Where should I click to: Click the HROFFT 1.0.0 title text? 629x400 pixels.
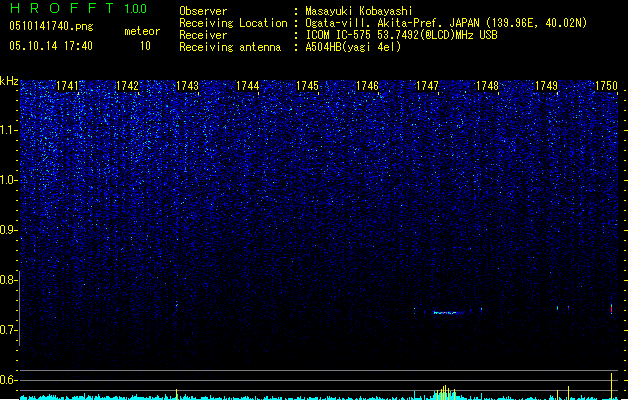pos(79,8)
